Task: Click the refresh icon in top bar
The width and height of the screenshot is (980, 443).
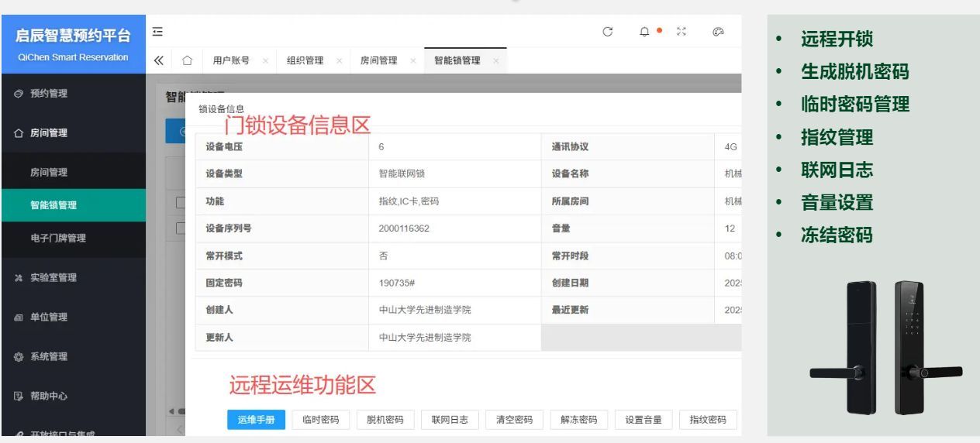Action: (x=608, y=32)
